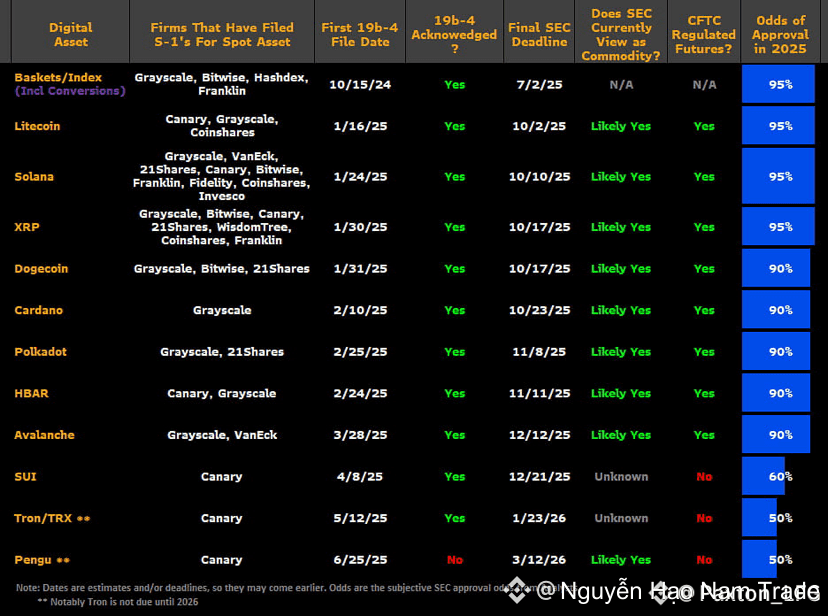
Task: Click the "10/10/25" final SEC deadline
Action: click(x=539, y=176)
